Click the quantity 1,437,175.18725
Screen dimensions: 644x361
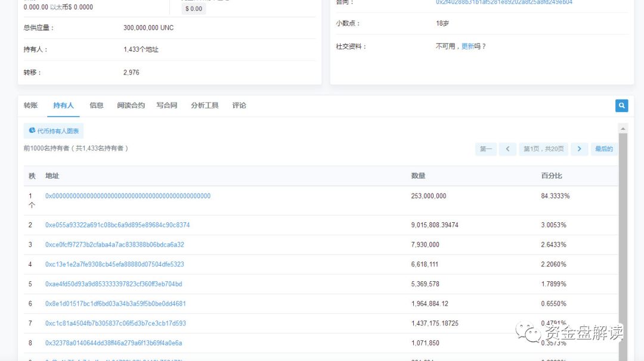[x=435, y=323]
